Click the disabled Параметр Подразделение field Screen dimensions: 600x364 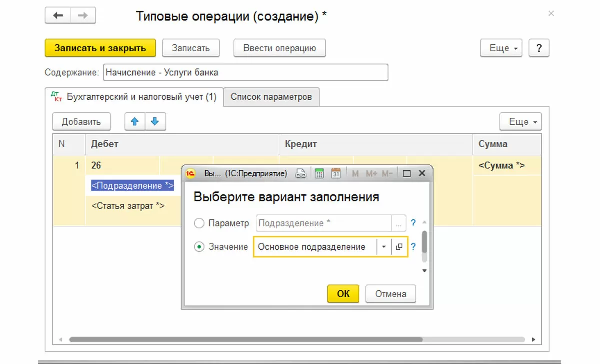click(x=324, y=223)
